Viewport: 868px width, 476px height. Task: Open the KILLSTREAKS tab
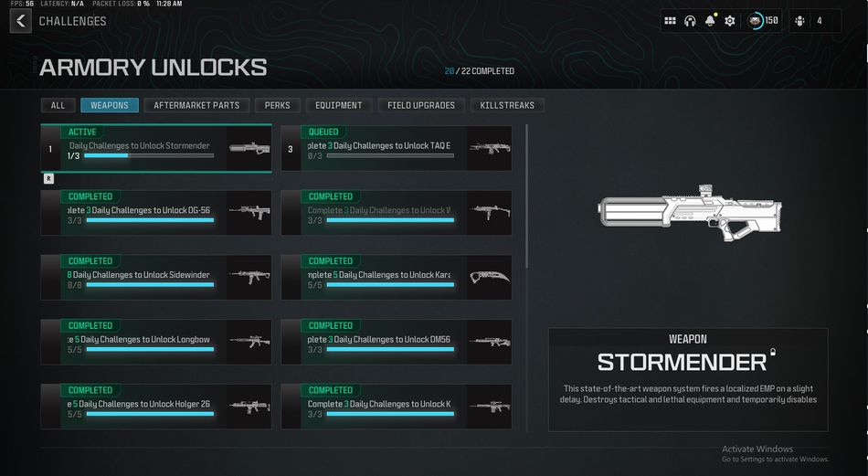(x=507, y=105)
